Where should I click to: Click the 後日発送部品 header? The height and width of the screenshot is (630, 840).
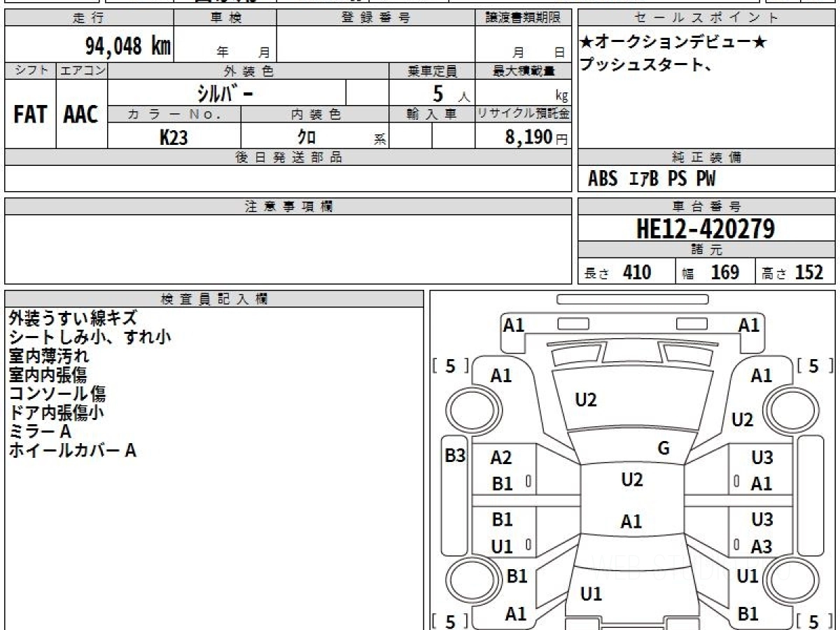(x=288, y=157)
